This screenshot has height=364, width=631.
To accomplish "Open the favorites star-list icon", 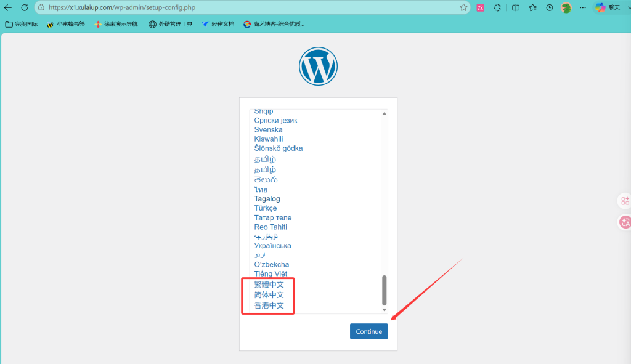I will point(533,7).
